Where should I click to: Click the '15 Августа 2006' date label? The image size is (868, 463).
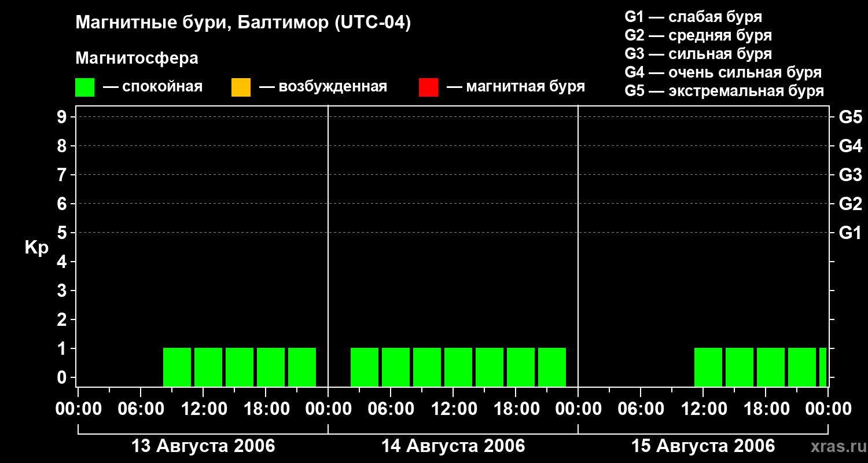click(x=703, y=446)
